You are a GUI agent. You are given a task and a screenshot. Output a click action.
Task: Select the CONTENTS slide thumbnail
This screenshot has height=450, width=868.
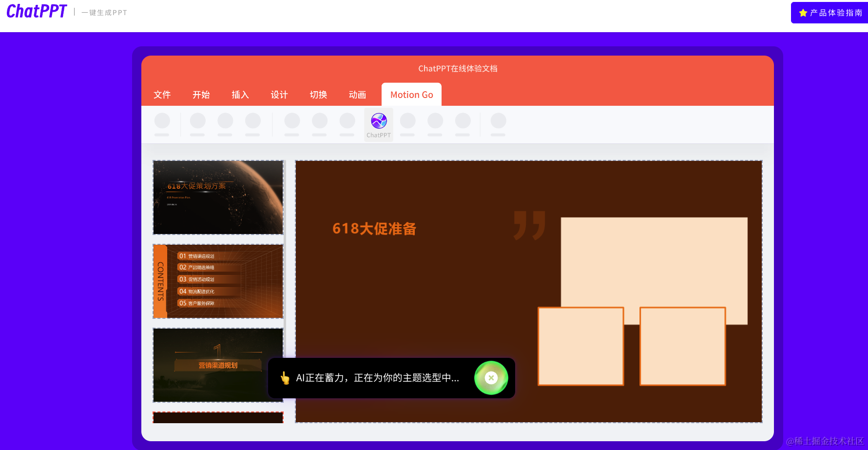point(218,281)
